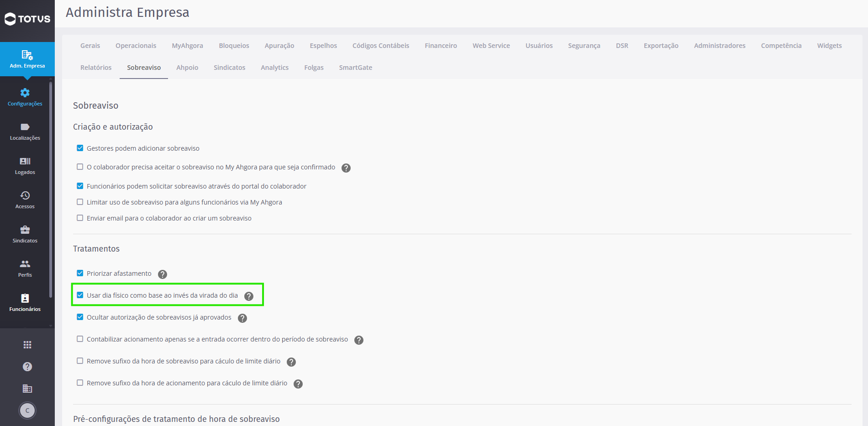The height and width of the screenshot is (426, 868).
Task: Click the TOTVS logo
Action: [x=27, y=19]
